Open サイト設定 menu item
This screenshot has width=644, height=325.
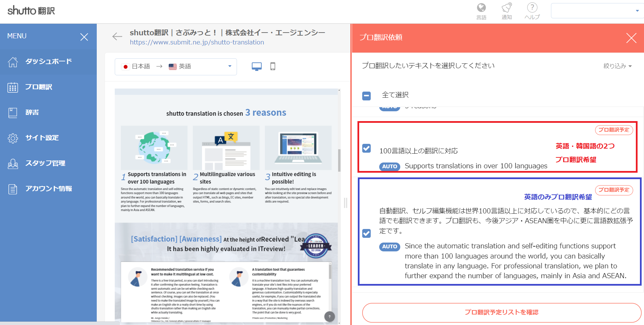click(x=48, y=138)
